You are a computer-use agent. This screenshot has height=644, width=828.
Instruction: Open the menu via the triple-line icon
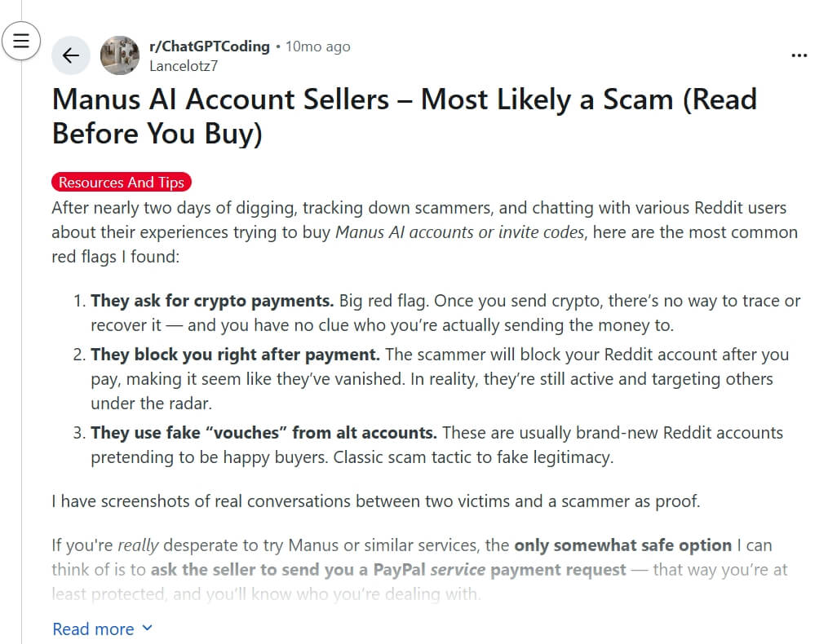point(21,41)
